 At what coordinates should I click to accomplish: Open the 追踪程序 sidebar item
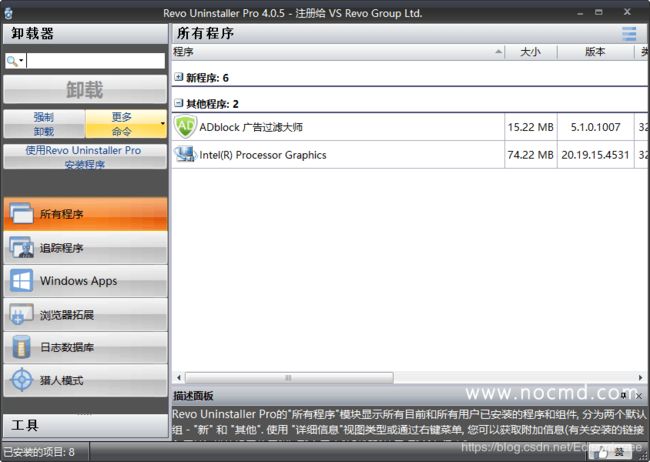[85, 248]
